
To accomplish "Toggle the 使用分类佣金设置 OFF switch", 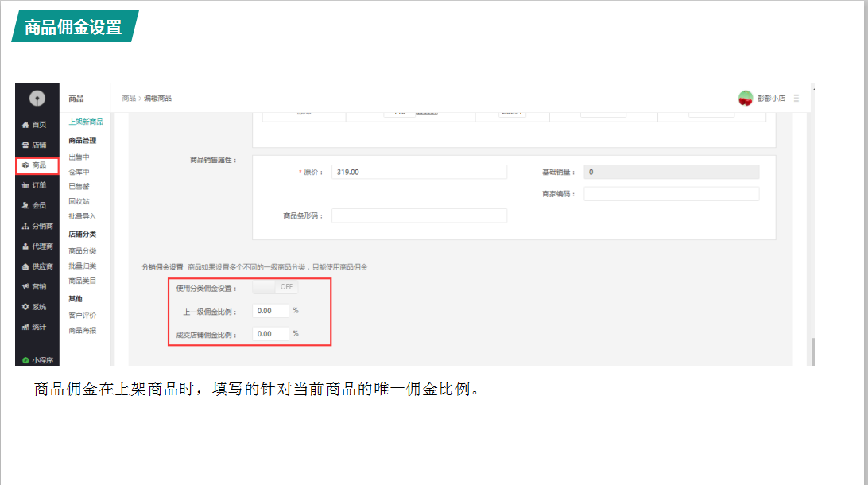I will 275,287.
